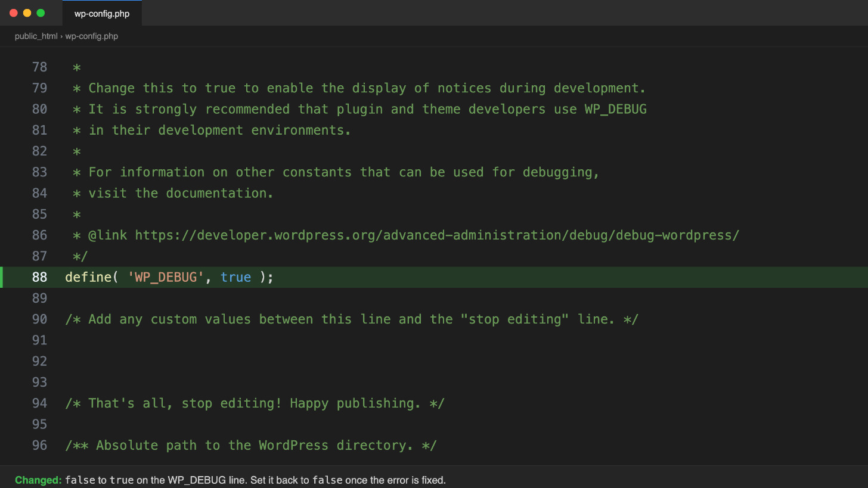Click the 'WP_DEBUG' string on line 88
The image size is (868, 488).
tap(166, 277)
